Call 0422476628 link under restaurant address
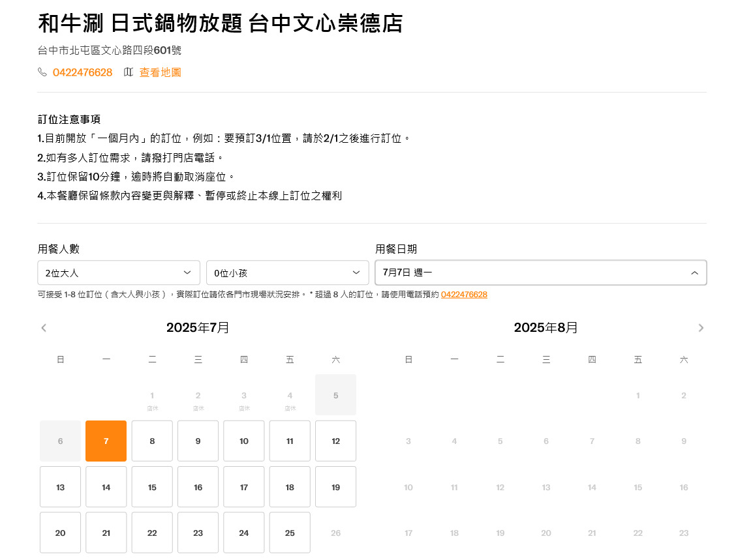Image resolution: width=736 pixels, height=560 pixels. [82, 72]
